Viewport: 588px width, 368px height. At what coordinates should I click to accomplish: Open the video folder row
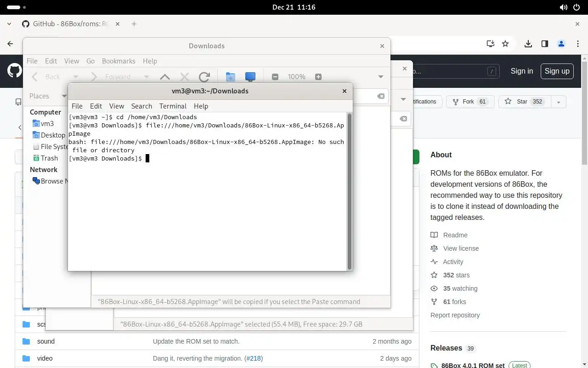pos(217,358)
